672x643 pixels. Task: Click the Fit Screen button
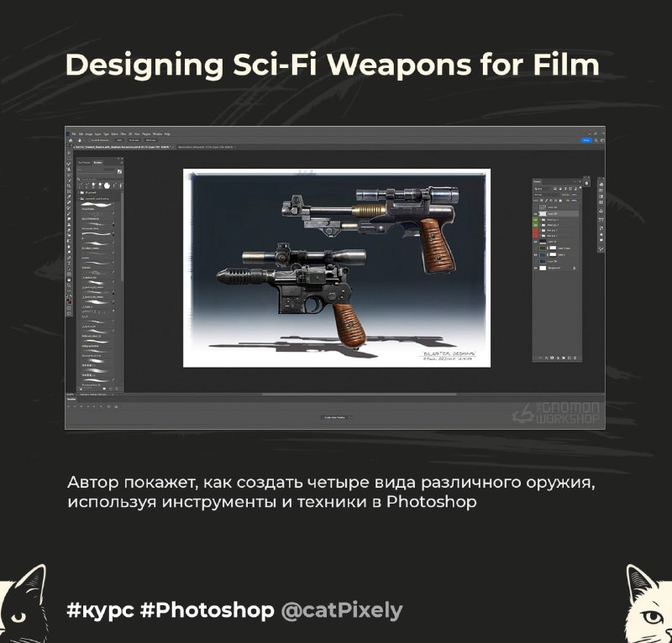[x=134, y=140]
